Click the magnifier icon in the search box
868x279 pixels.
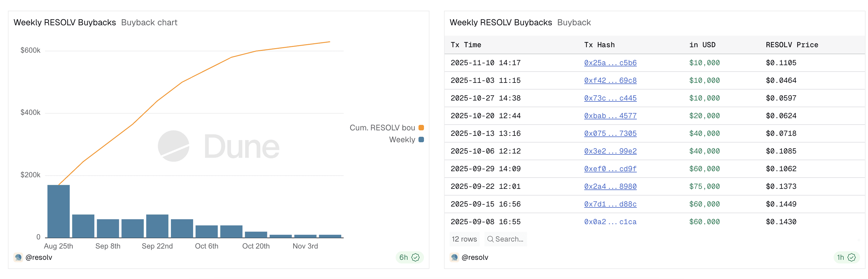490,239
